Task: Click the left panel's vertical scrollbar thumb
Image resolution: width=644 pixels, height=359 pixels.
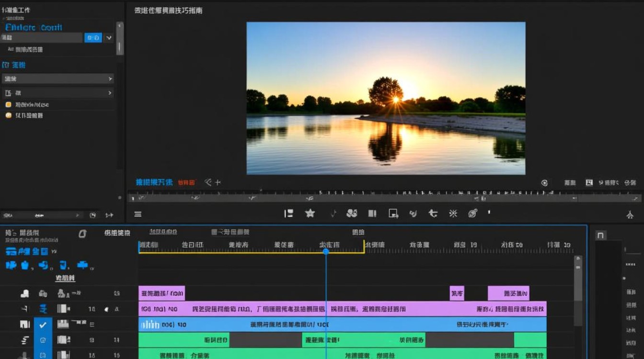Action: click(120, 38)
